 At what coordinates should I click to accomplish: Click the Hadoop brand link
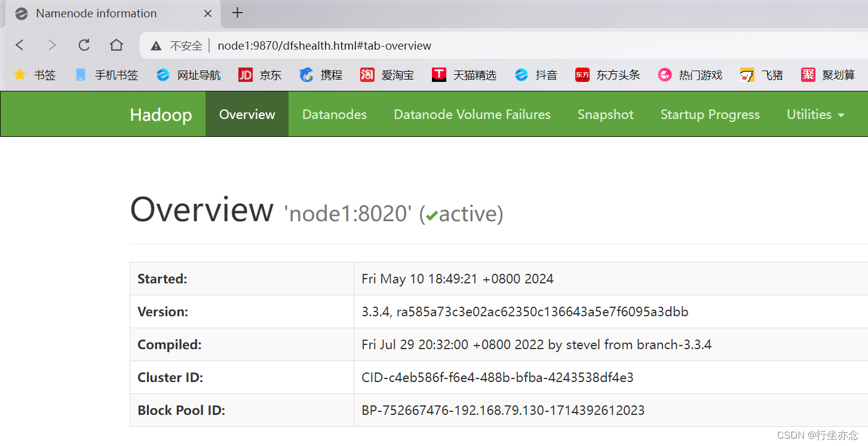[161, 114]
